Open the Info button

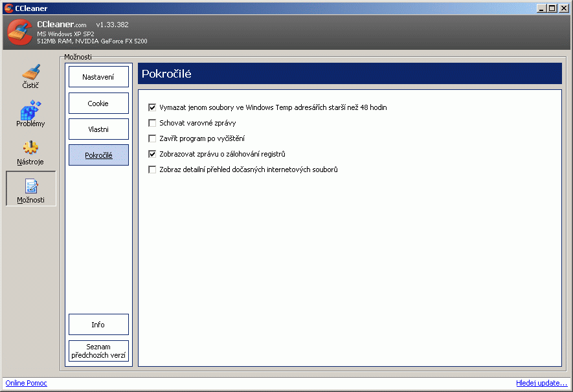(98, 325)
